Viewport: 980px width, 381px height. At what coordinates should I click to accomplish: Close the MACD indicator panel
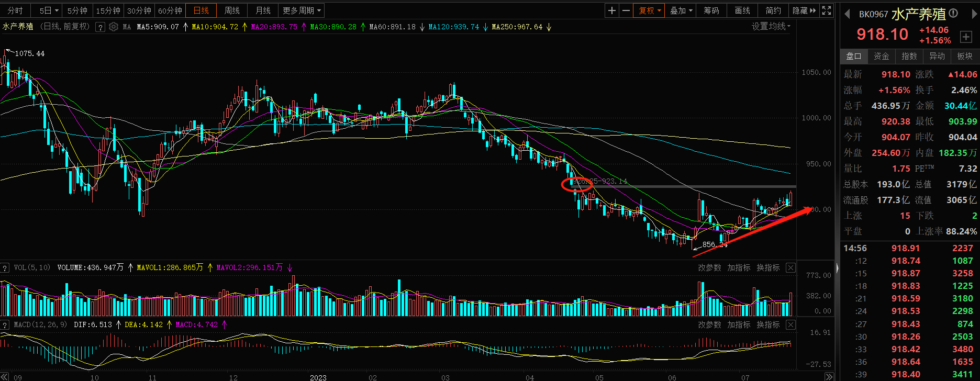coord(790,325)
